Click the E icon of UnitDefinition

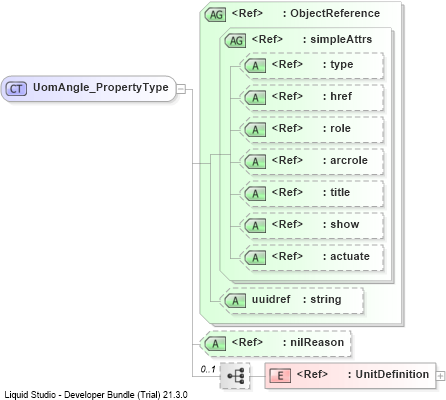tap(280, 376)
